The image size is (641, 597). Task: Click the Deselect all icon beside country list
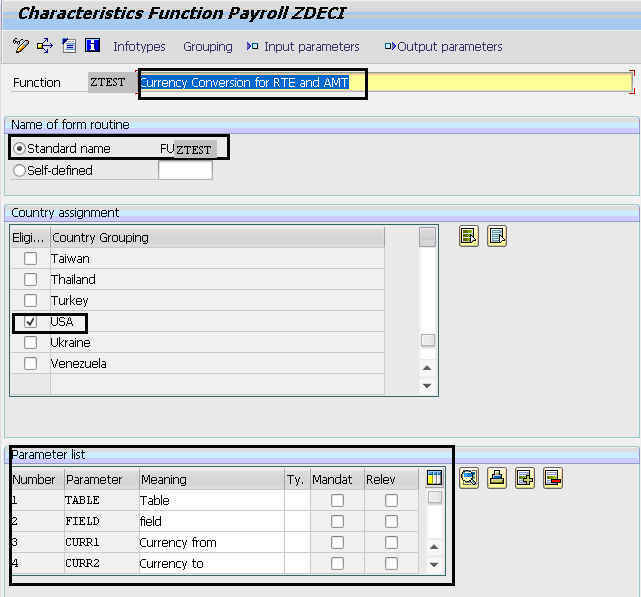point(497,236)
